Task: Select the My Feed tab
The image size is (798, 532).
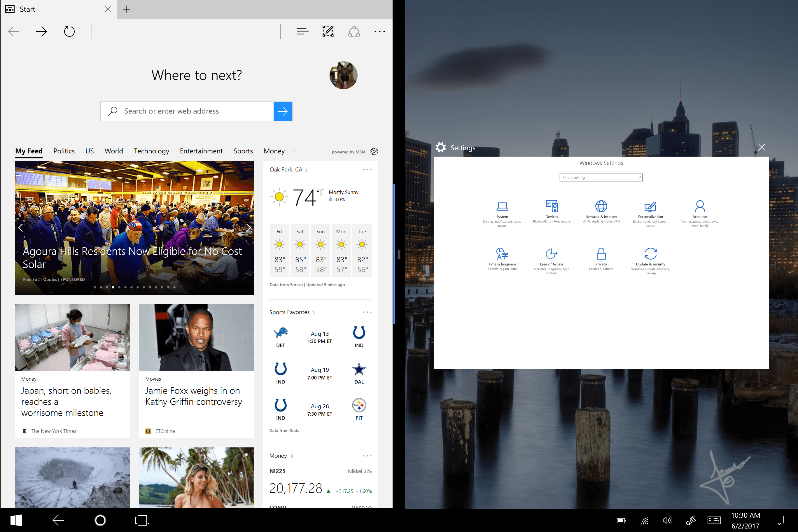Action: [x=29, y=151]
